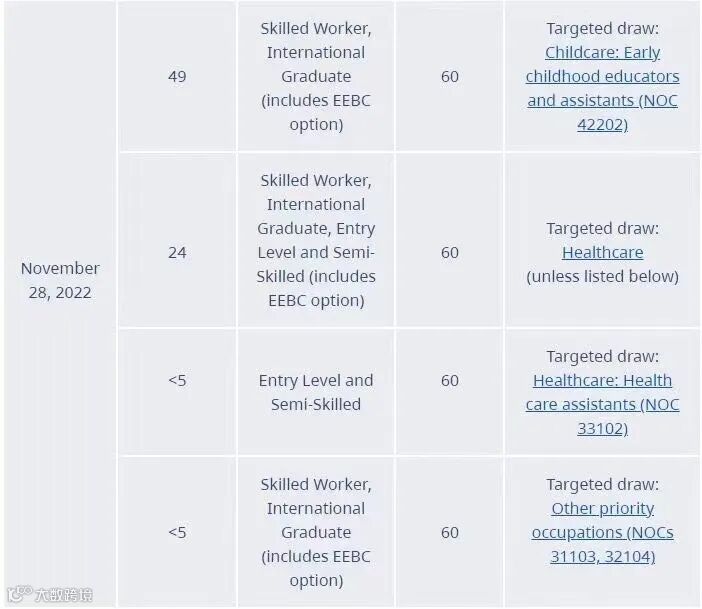Click the 24 invitations cell

pos(177,252)
